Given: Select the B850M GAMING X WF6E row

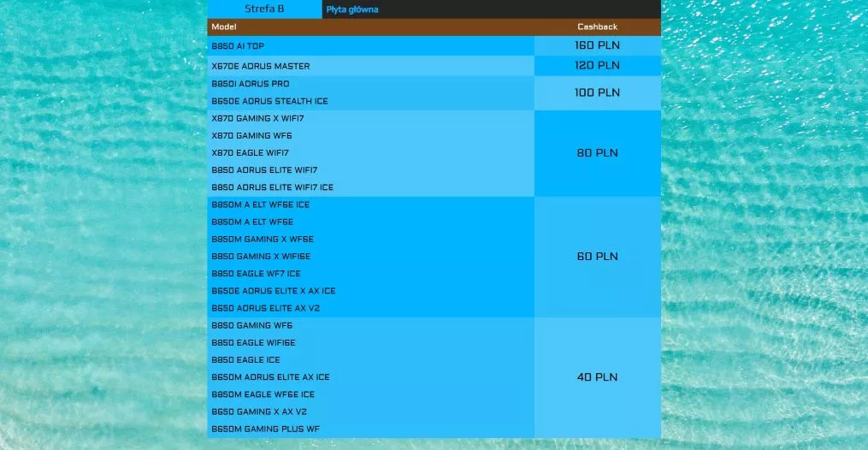Looking at the screenshot, I should coord(371,239).
